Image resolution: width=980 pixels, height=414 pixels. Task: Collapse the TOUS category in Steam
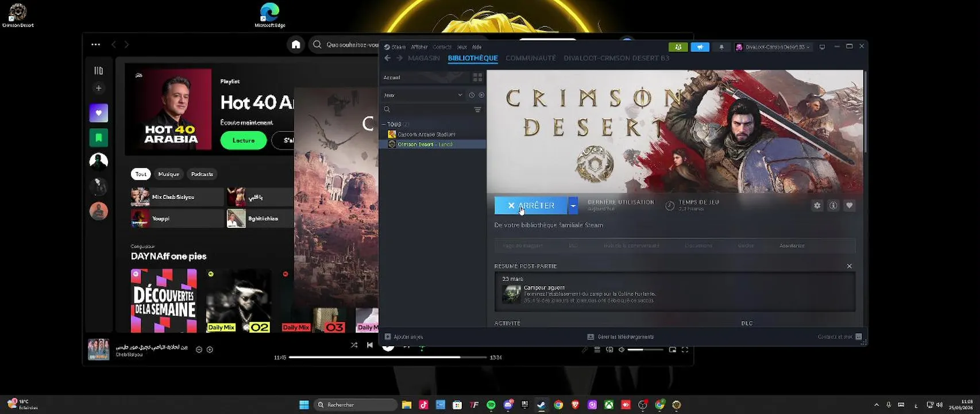[x=384, y=124]
